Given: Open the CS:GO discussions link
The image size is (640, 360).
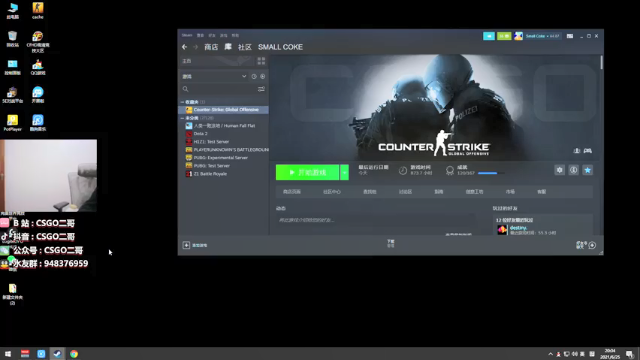Looking at the screenshot, I should 405,191.
